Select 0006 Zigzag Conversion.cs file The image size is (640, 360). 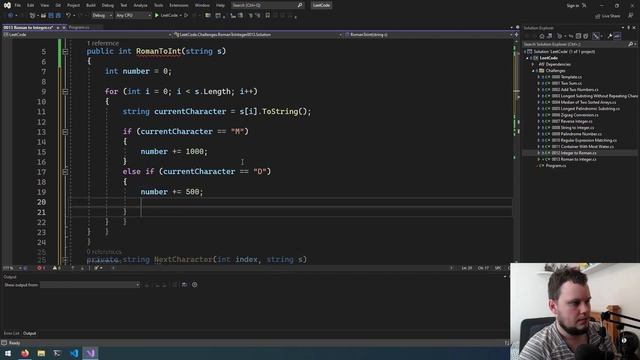point(575,115)
